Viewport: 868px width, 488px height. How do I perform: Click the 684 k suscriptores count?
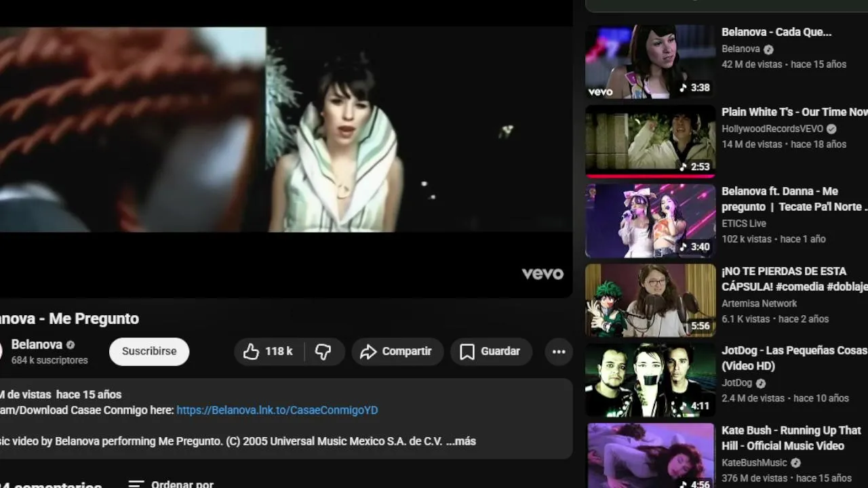(x=50, y=361)
